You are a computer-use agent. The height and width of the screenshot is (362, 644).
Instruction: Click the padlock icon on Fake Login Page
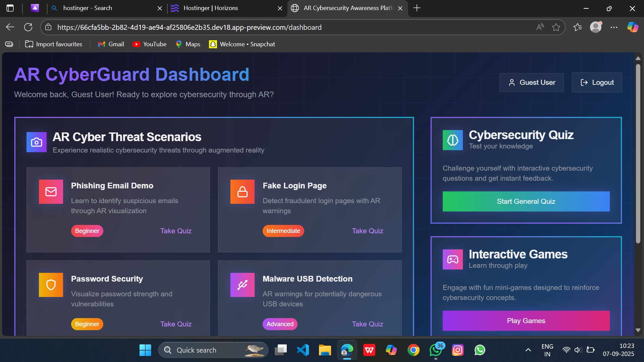tap(242, 192)
